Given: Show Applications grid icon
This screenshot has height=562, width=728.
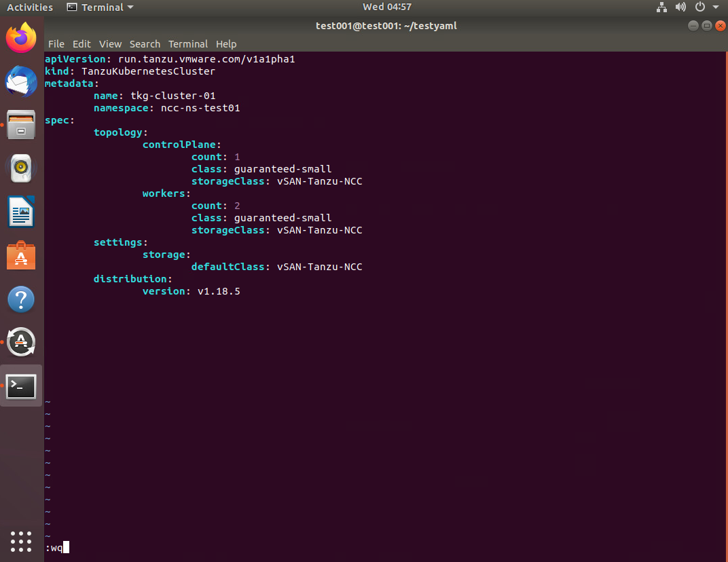Looking at the screenshot, I should 21,542.
